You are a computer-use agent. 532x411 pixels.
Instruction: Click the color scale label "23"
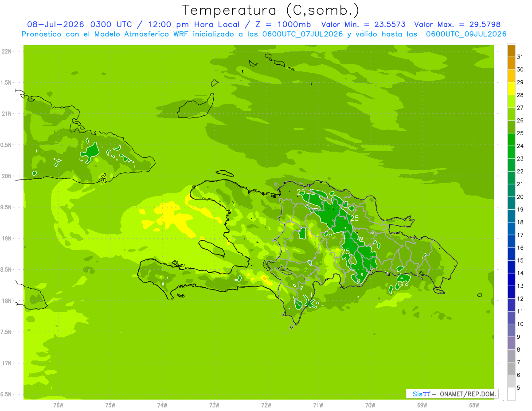pyautogui.click(x=520, y=159)
